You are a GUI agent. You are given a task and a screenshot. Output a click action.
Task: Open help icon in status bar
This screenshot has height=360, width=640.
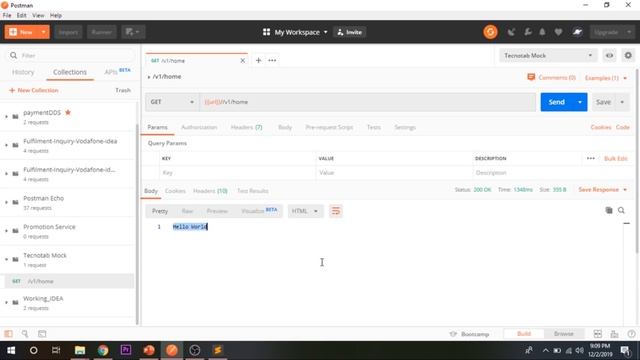[631, 334]
